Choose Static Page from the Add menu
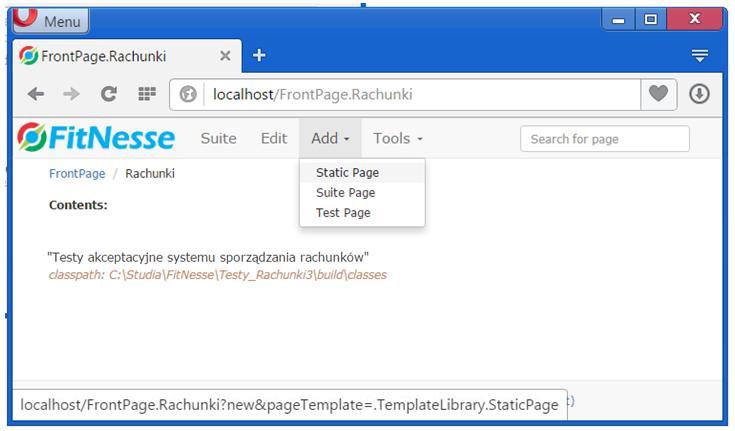This screenshot has width=735, height=431. (362, 173)
